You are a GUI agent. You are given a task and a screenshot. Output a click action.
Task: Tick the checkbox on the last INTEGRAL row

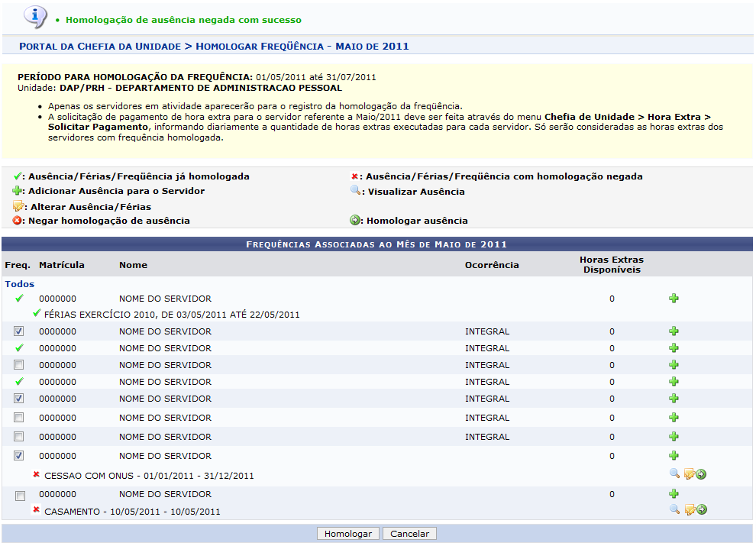pos(19,437)
